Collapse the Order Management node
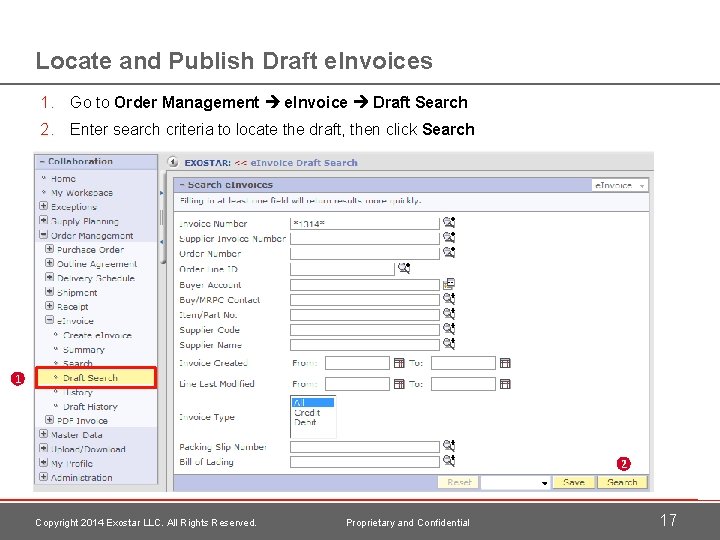Screen dimensions: 720x540 point(44,235)
